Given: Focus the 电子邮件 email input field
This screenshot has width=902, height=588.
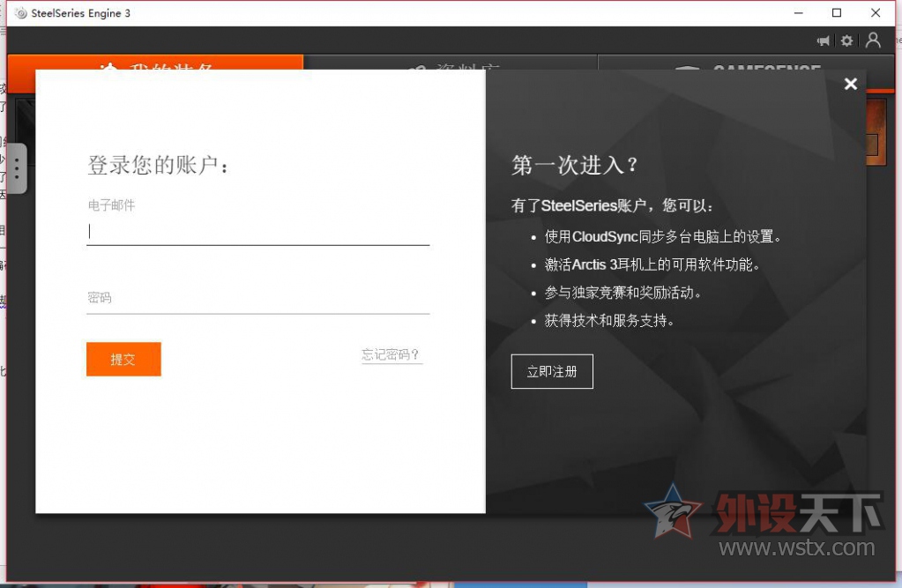Looking at the screenshot, I should (x=257, y=231).
